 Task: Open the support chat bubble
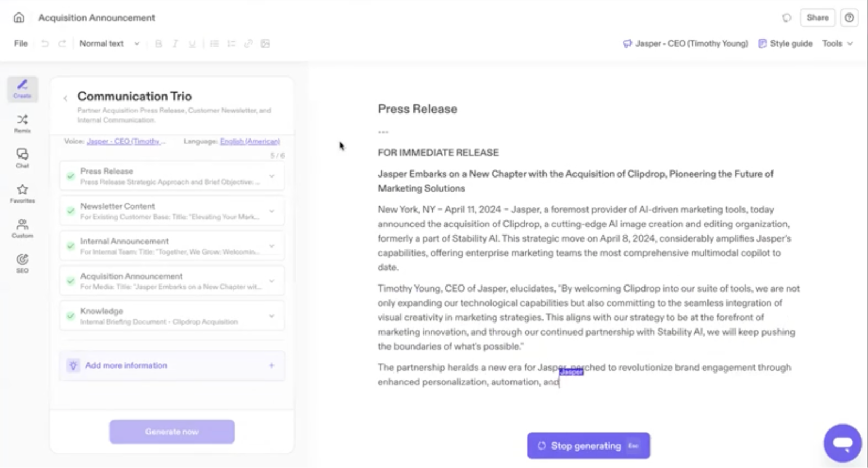843,443
